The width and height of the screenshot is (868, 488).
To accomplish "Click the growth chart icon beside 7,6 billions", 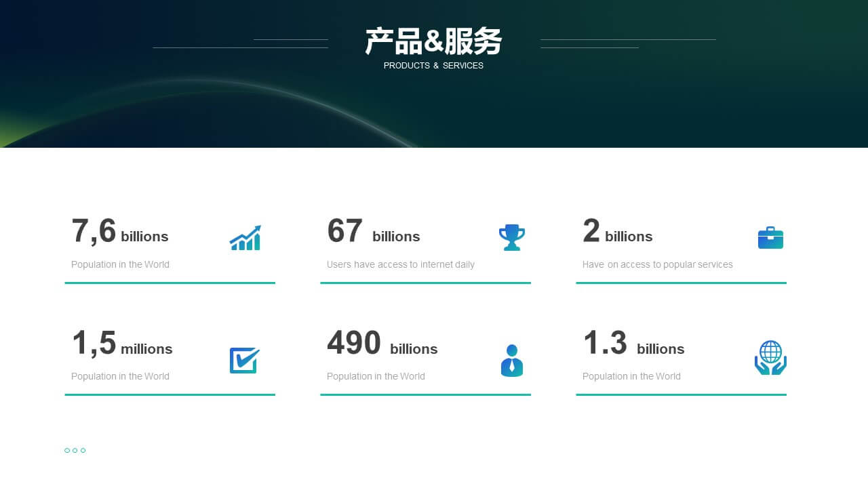I will pos(245,238).
